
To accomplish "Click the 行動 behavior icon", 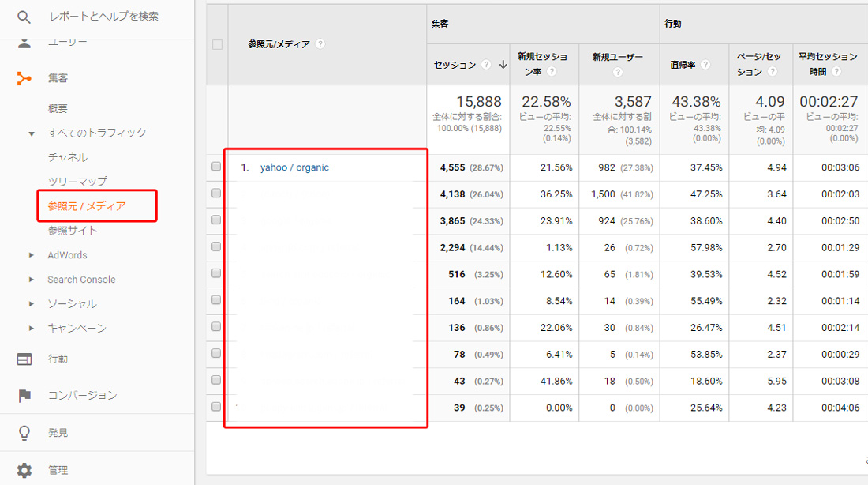I will 24,359.
